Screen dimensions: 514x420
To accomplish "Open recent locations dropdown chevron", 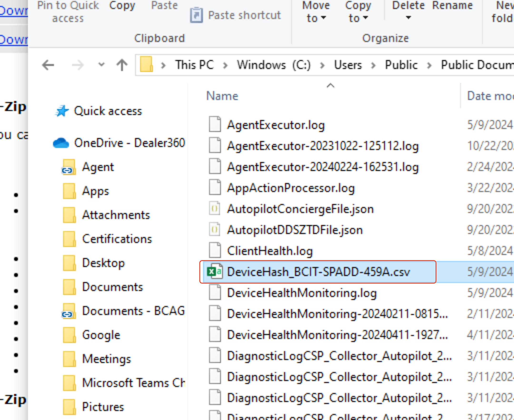I will 101,65.
